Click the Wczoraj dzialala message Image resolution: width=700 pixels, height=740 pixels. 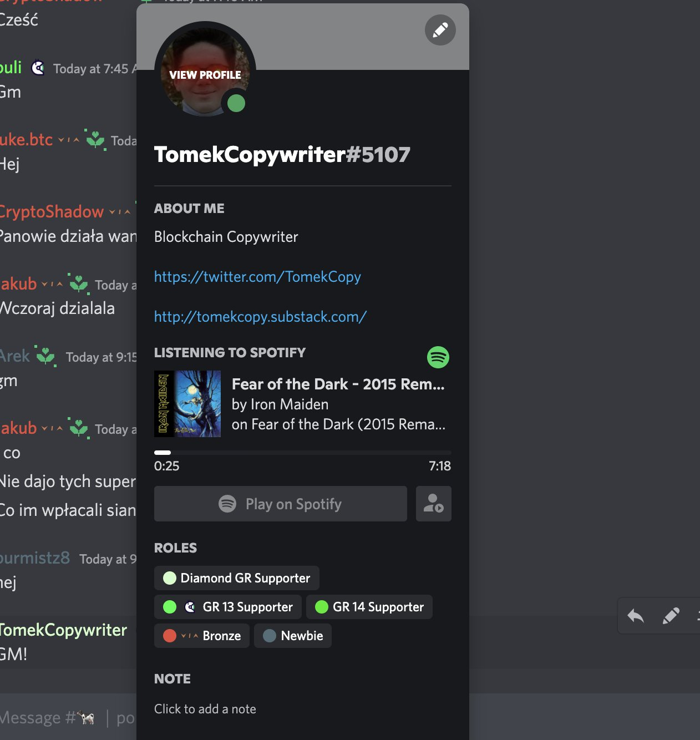(x=57, y=308)
